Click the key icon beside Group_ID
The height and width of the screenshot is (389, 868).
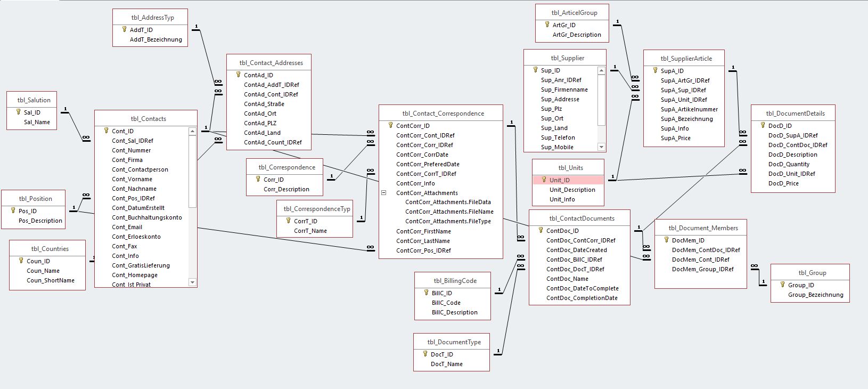[x=782, y=285]
